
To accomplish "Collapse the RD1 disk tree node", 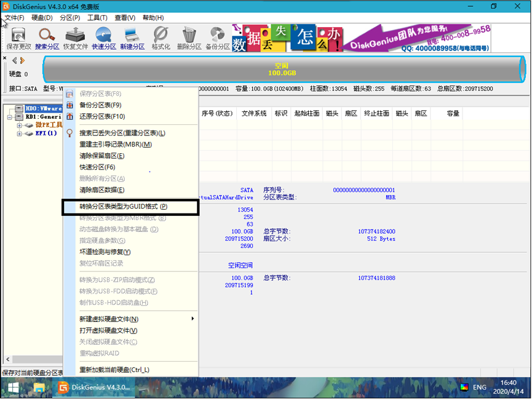I will tap(10, 117).
